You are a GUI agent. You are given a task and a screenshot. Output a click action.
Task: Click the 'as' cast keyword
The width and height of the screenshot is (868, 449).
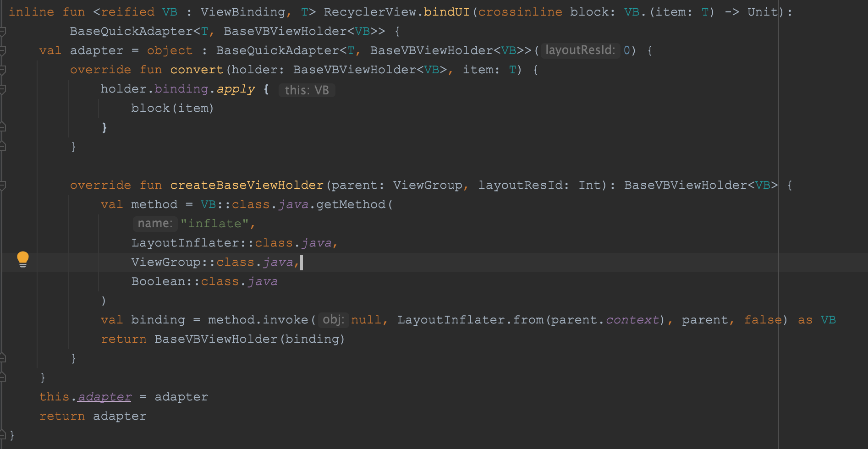805,320
